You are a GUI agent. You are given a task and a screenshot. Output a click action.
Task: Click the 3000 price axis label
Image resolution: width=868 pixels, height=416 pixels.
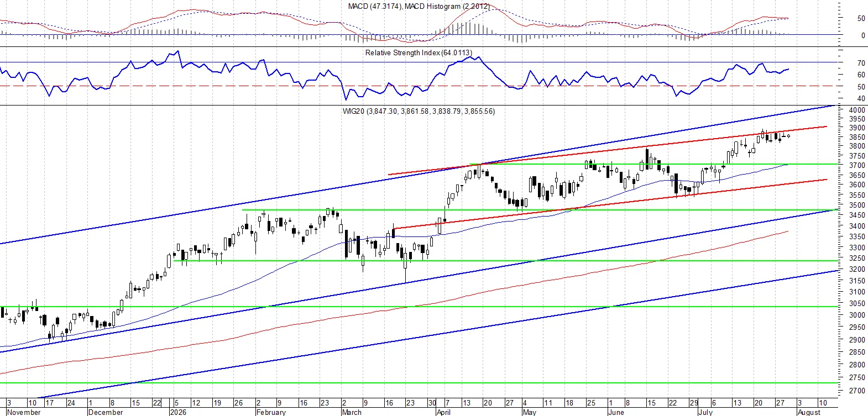coord(857,315)
